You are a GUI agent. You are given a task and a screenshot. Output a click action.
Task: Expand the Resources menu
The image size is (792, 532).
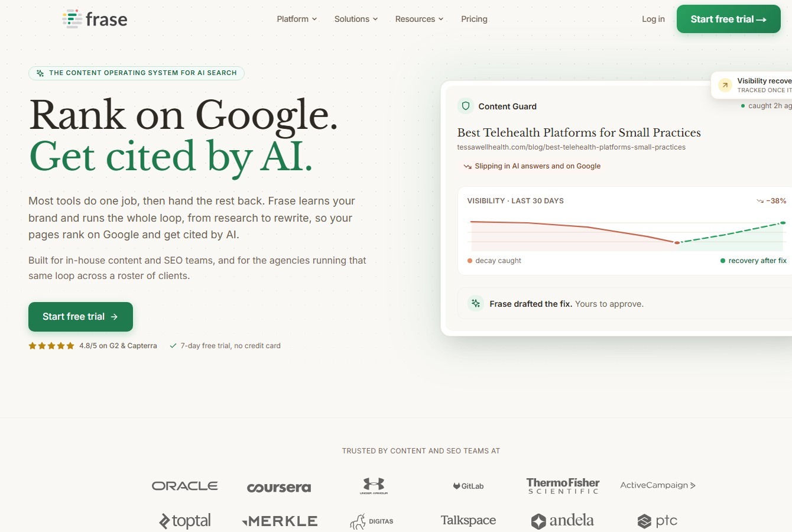pos(419,19)
